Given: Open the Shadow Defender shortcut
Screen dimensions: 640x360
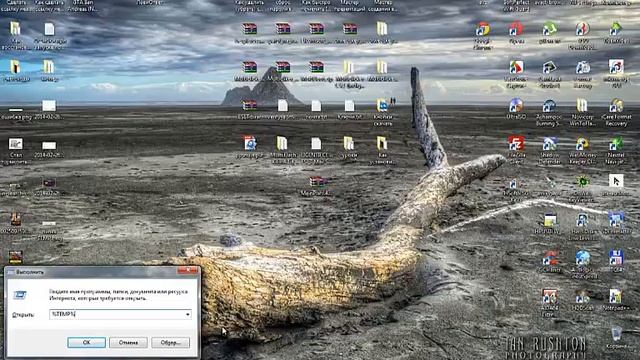Looking at the screenshot, I should (549, 150).
